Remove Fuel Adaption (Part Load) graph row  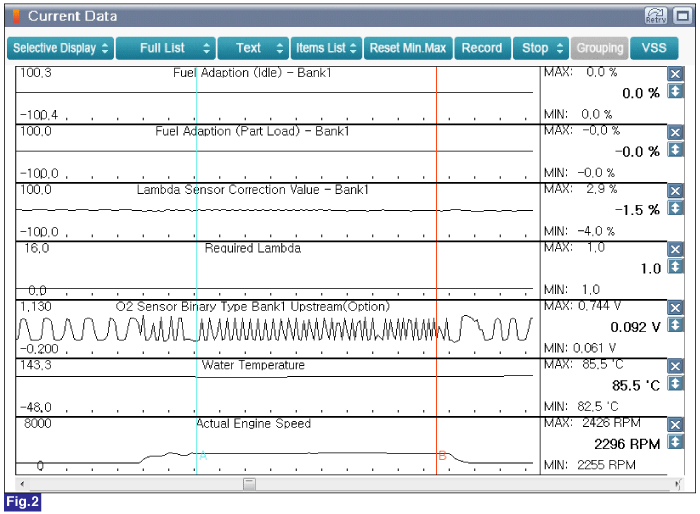pyautogui.click(x=675, y=132)
